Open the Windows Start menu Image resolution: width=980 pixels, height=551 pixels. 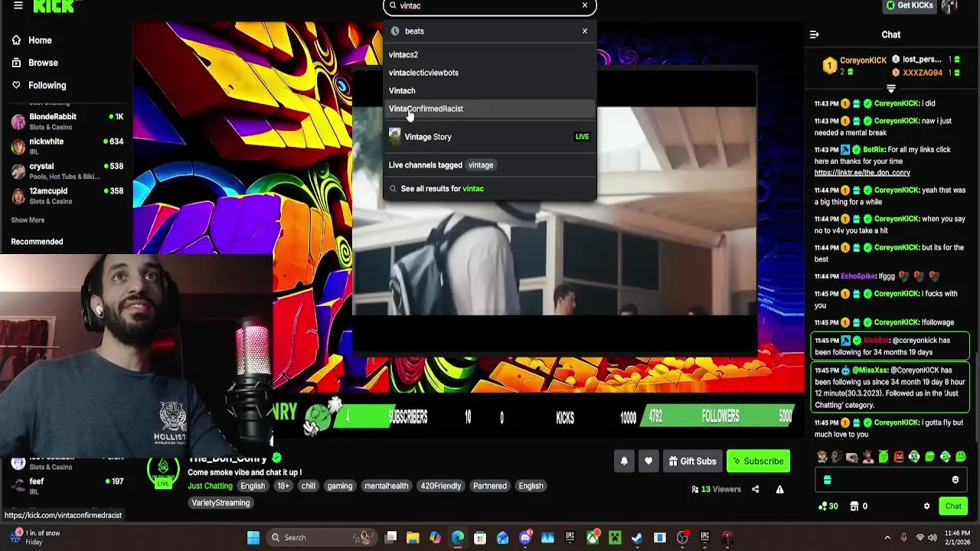(253, 538)
